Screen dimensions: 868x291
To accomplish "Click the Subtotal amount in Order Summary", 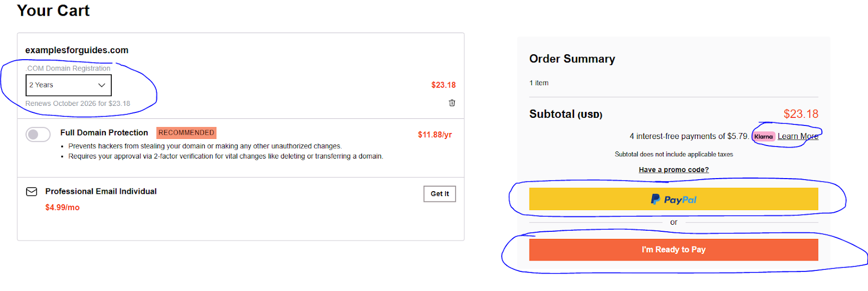I will click(801, 114).
